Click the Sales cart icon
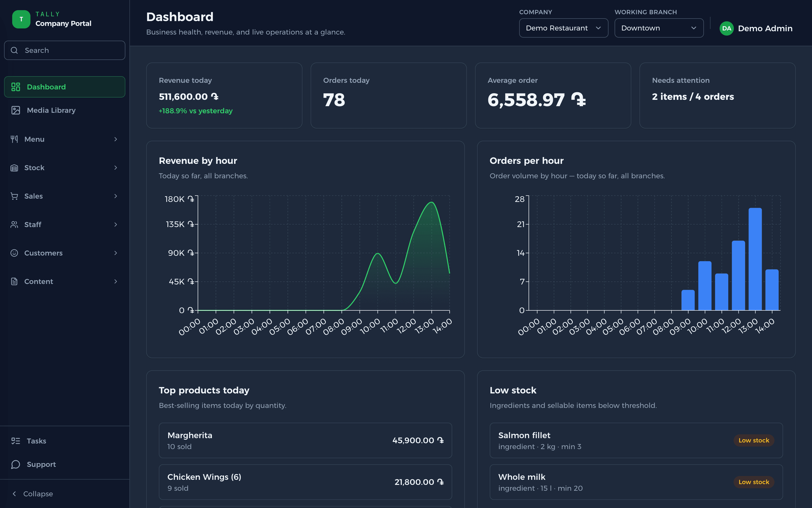The width and height of the screenshot is (812, 508). 14,196
